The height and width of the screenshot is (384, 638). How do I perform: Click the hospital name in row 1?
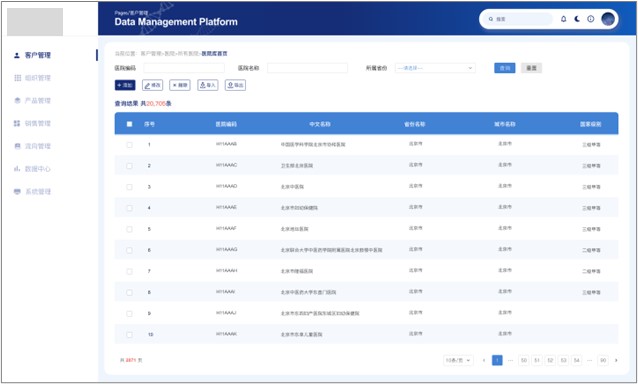(x=313, y=144)
